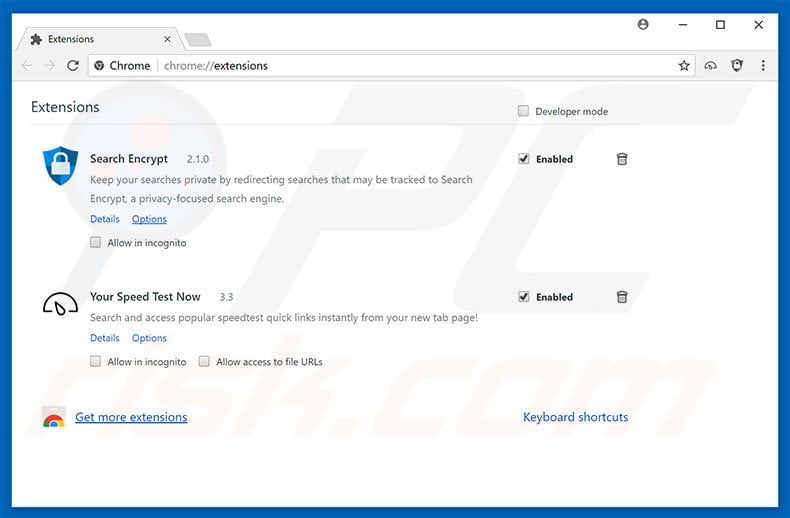This screenshot has height=518, width=790.
Task: Allow Search Encrypt in incognito
Action: tap(95, 242)
